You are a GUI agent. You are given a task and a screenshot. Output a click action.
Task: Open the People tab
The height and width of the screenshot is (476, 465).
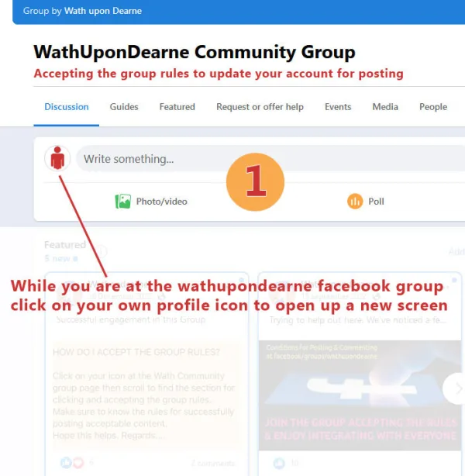coord(433,107)
